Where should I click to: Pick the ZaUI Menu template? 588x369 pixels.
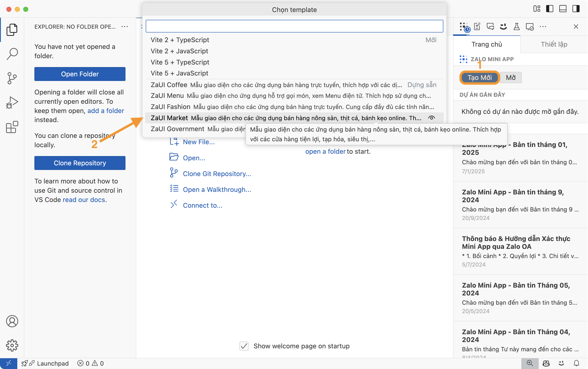point(294,96)
